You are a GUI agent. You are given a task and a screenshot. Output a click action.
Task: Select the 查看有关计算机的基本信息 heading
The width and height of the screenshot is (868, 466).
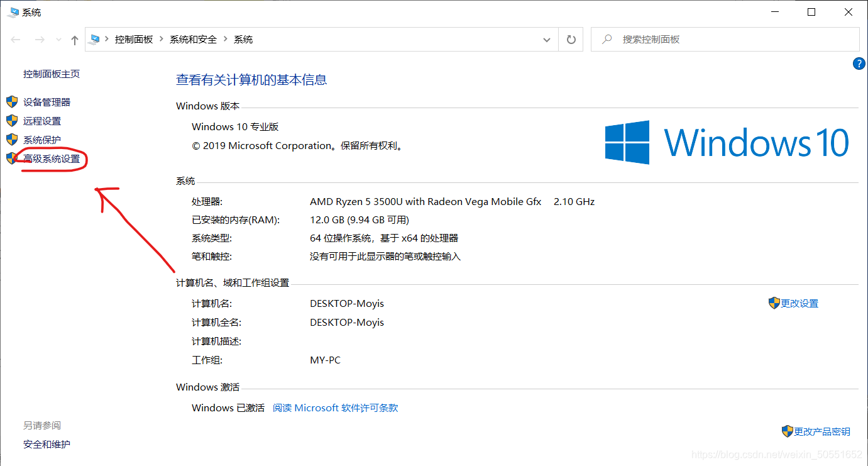click(251, 80)
